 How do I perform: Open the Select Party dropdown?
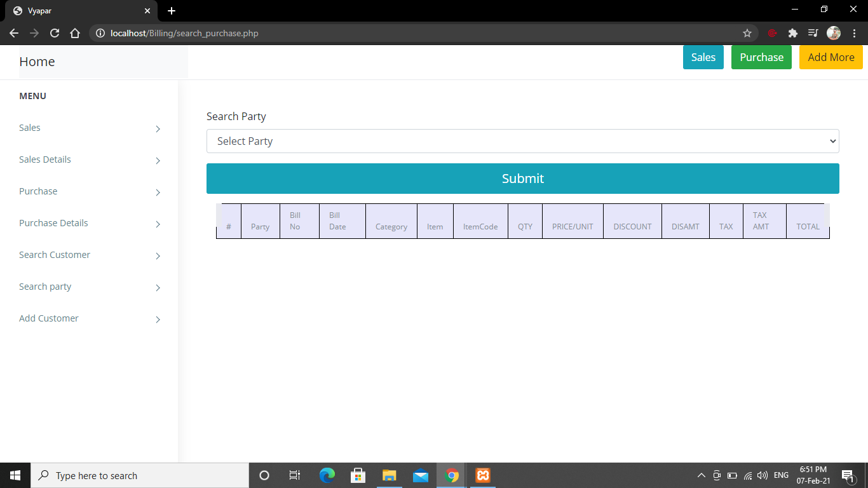point(522,141)
